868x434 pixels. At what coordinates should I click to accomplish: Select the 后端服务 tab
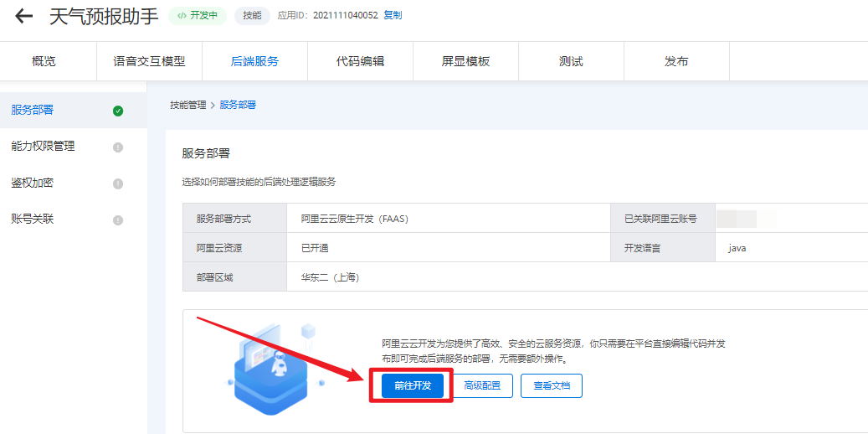[254, 61]
